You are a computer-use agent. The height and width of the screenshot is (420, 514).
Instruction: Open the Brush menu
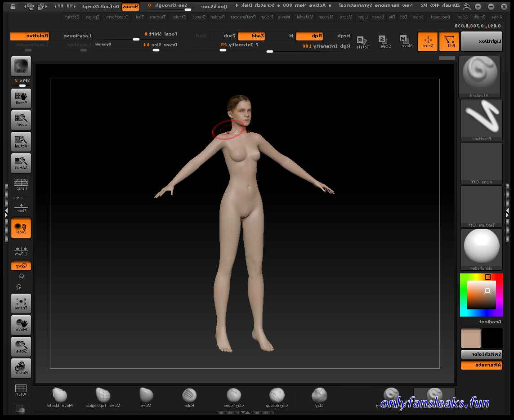pos(479,17)
